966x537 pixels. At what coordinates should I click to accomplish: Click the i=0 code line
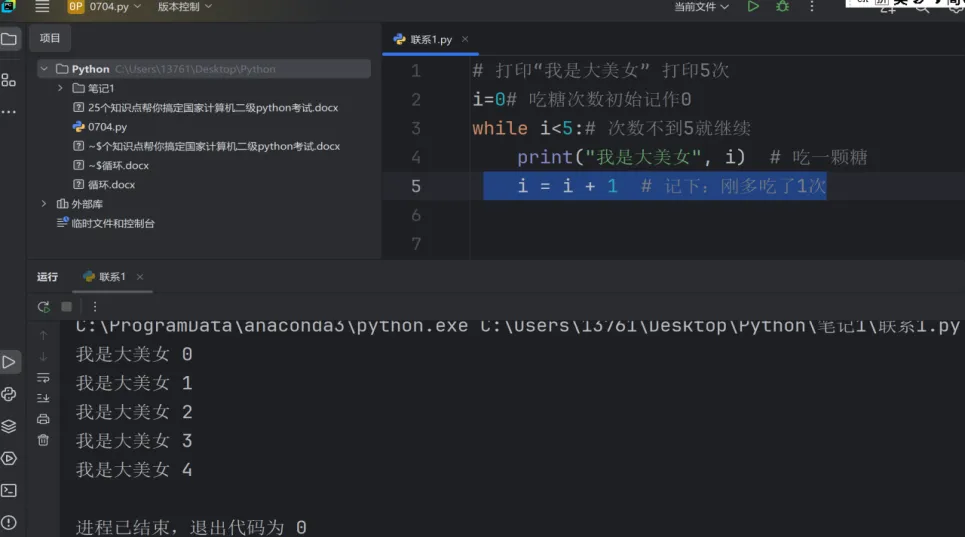click(x=582, y=100)
